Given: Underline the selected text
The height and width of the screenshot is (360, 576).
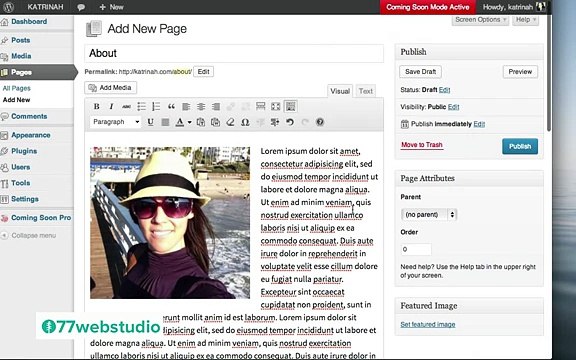Looking at the screenshot, I should tap(150, 122).
